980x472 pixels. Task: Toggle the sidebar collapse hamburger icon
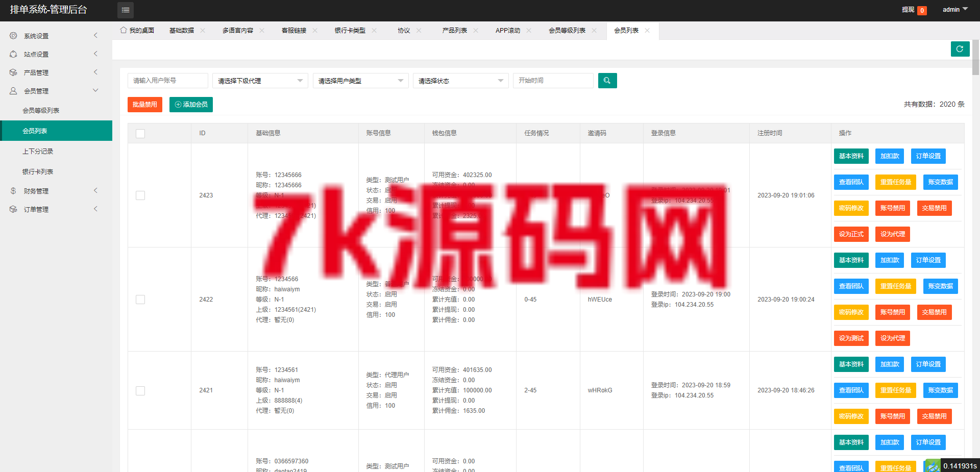pos(126,10)
